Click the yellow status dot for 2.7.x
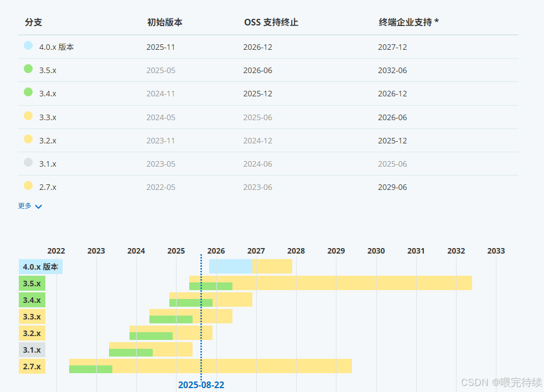The height and width of the screenshot is (392, 544). pyautogui.click(x=28, y=185)
